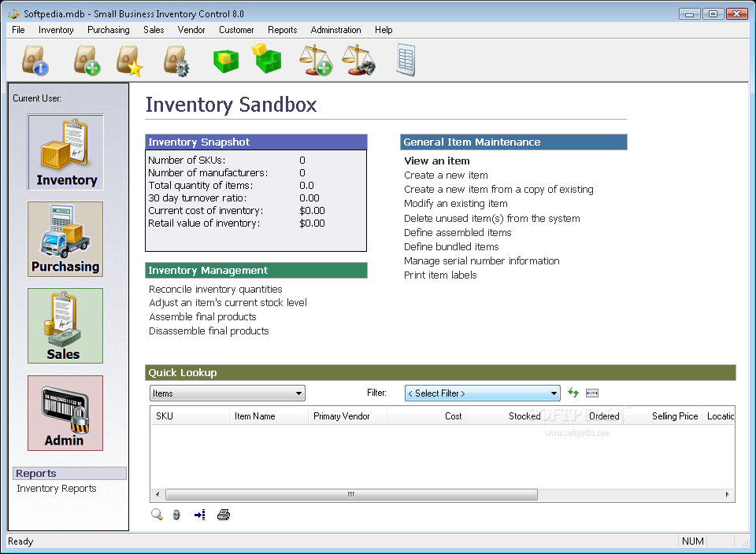Click Define bundled items link
Image resolution: width=756 pixels, height=554 pixels.
point(451,246)
